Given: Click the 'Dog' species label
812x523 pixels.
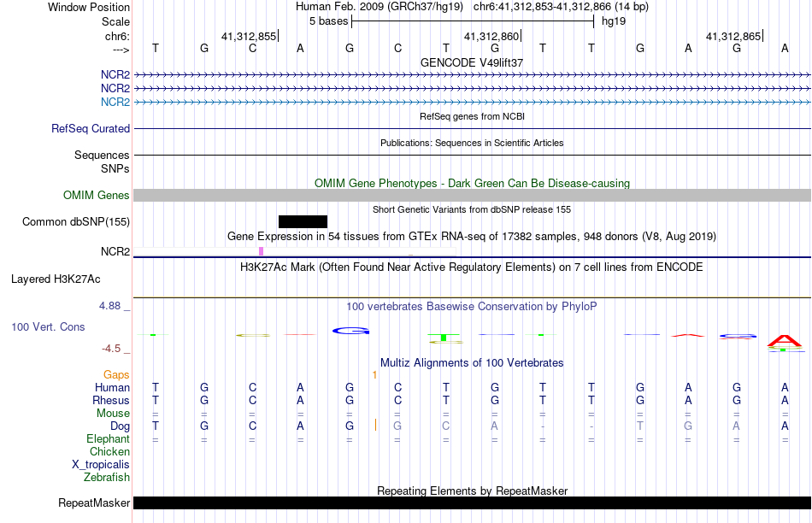Looking at the screenshot, I should pos(120,426).
